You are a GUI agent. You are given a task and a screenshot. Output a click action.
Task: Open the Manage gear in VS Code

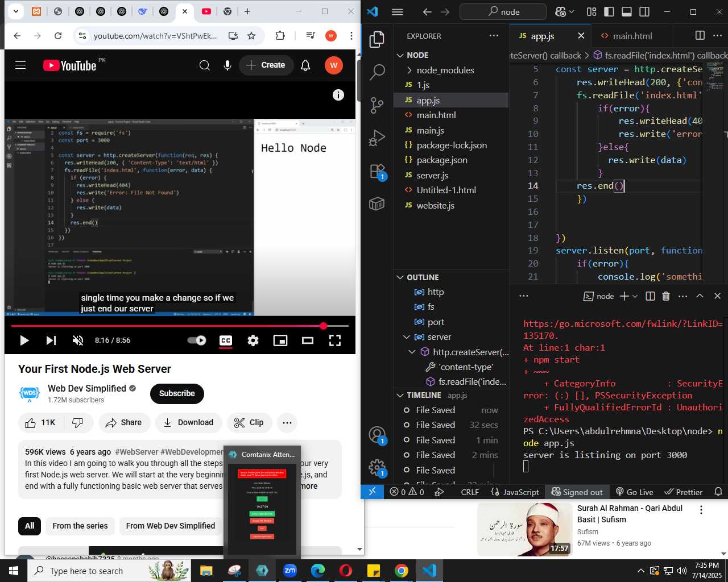pyautogui.click(x=377, y=468)
